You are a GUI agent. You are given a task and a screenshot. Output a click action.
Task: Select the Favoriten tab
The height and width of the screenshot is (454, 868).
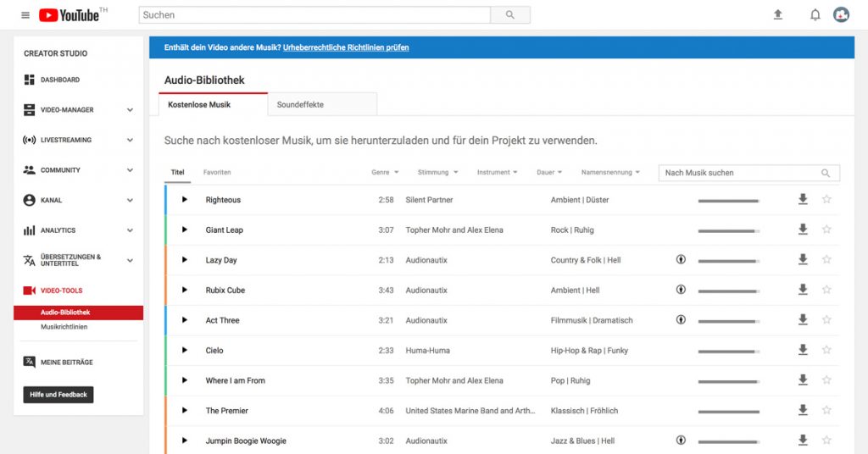pyautogui.click(x=217, y=173)
